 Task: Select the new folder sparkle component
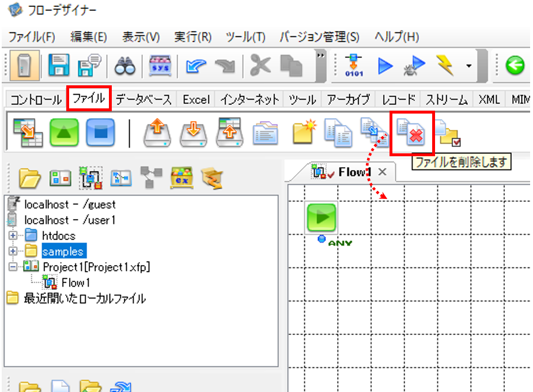(x=304, y=132)
